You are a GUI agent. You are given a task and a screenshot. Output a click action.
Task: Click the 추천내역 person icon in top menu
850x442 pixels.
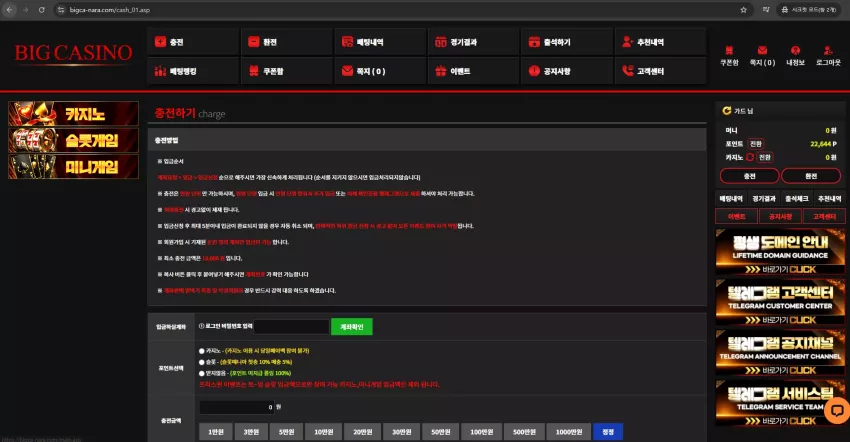(628, 42)
